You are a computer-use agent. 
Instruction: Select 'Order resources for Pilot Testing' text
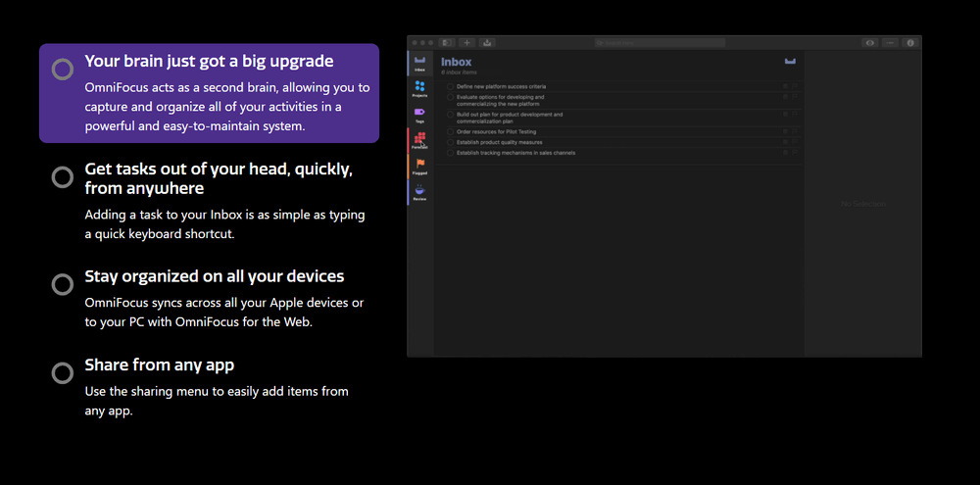click(x=496, y=132)
